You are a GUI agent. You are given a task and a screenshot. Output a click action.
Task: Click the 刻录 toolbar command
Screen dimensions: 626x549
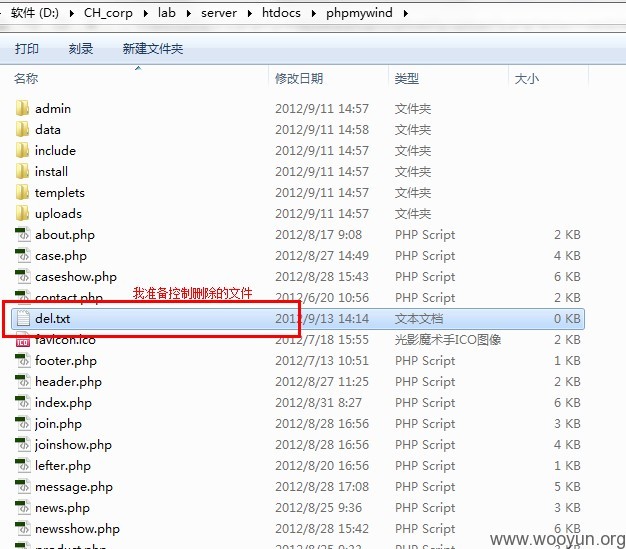(81, 48)
